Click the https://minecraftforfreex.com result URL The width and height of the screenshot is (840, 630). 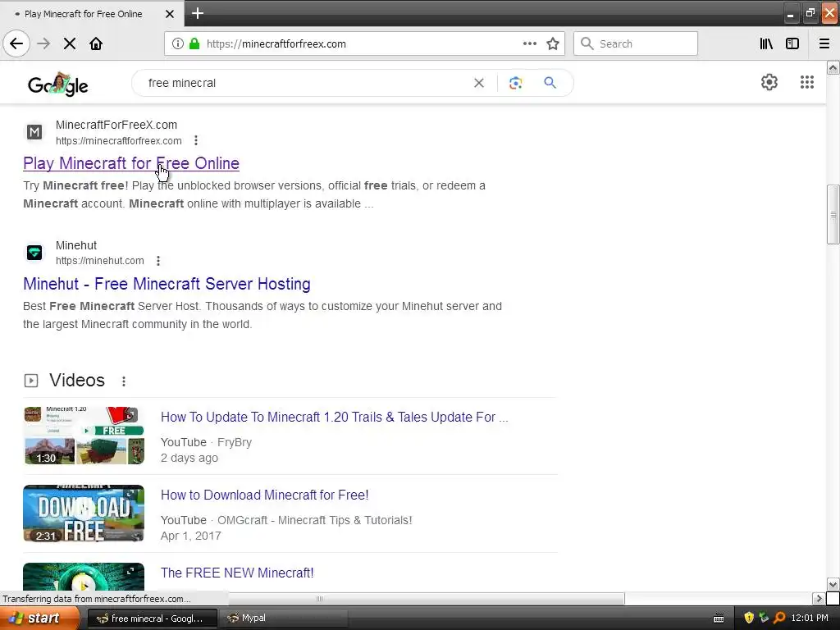click(119, 141)
